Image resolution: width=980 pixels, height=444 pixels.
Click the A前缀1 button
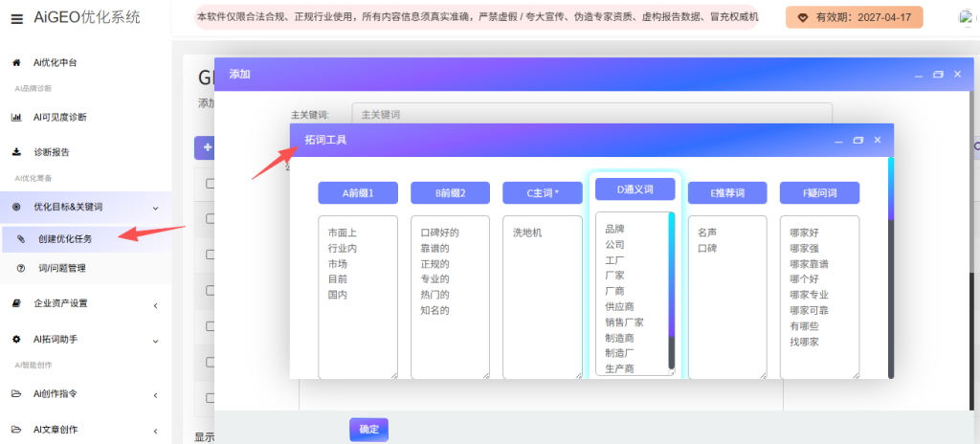pyautogui.click(x=358, y=193)
